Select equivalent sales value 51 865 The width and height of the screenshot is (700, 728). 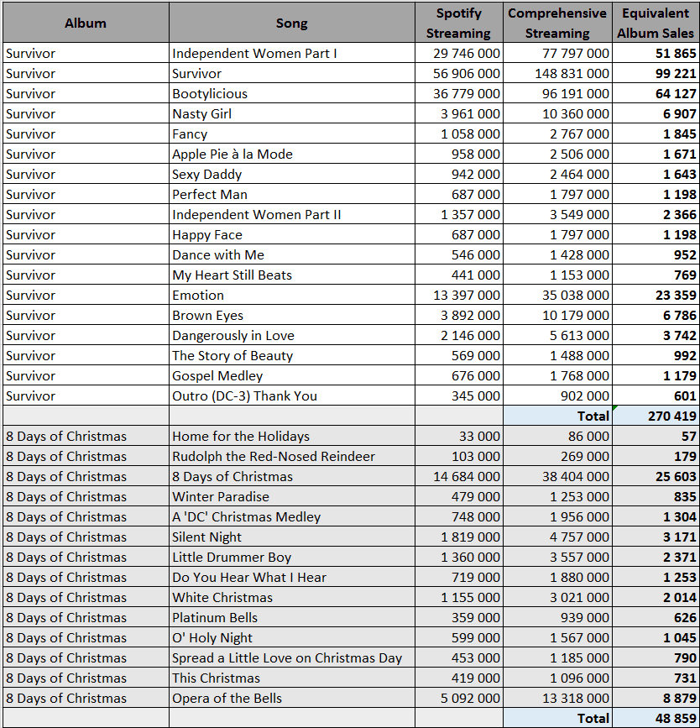tap(656, 53)
